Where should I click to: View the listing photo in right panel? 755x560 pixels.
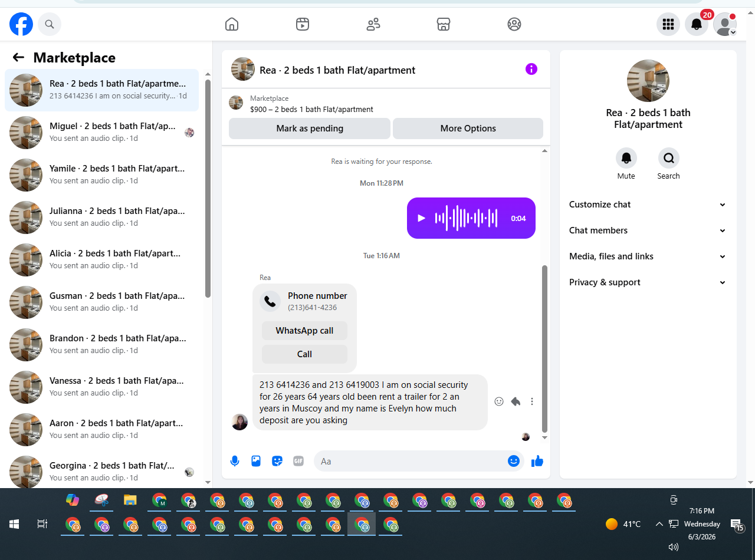(648, 81)
